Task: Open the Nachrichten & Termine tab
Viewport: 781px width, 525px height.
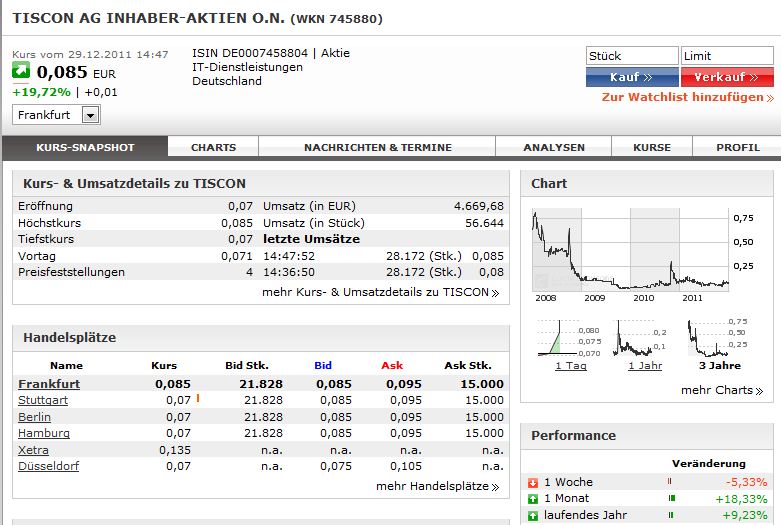Action: pos(378,147)
